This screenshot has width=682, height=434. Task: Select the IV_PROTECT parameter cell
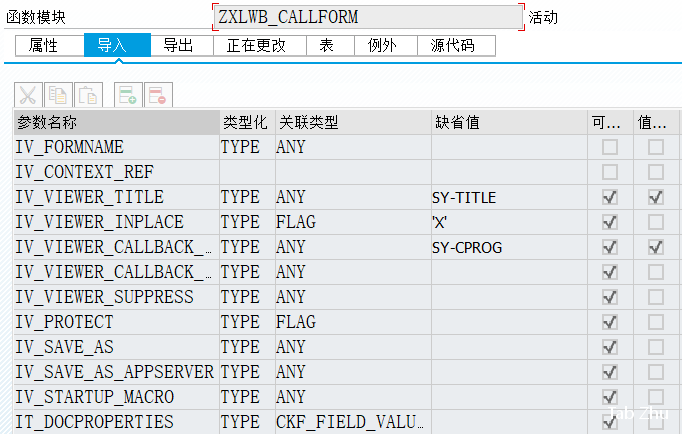117,322
